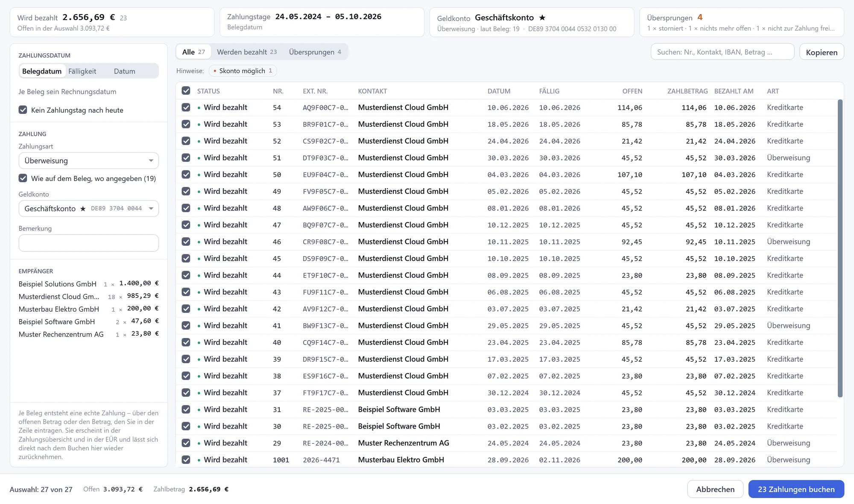Uncheck the row checkbox for invoice Nr. 1001
The width and height of the screenshot is (854, 504).
(x=186, y=460)
